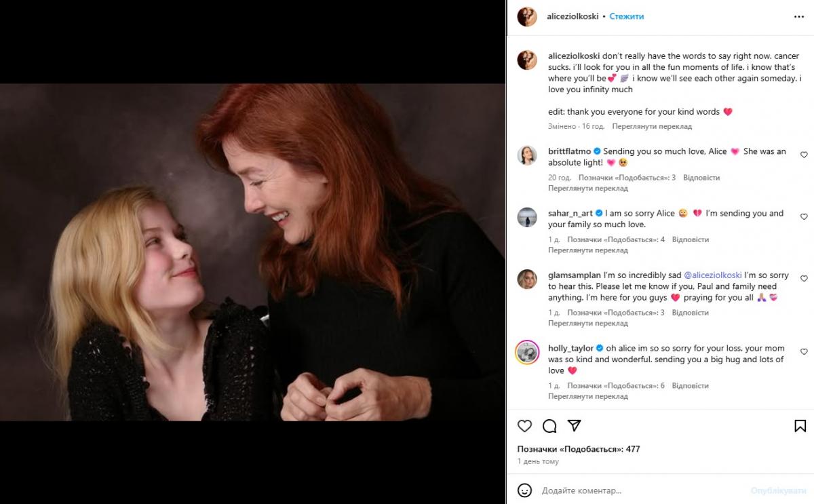Like glamsamplan's comment
The height and width of the screenshot is (504, 814).
pos(804,279)
